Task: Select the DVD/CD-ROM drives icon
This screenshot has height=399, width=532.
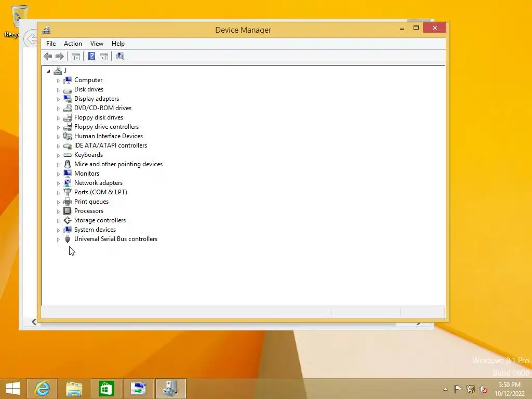Action: (68, 108)
